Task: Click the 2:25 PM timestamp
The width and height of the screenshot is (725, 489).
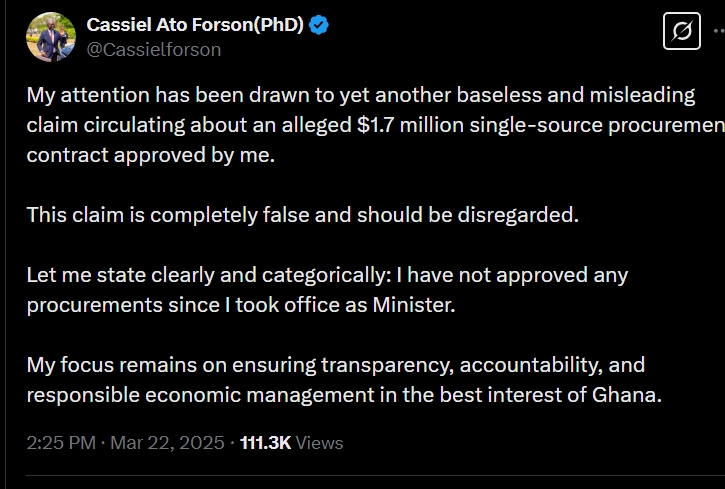Action: coord(61,443)
